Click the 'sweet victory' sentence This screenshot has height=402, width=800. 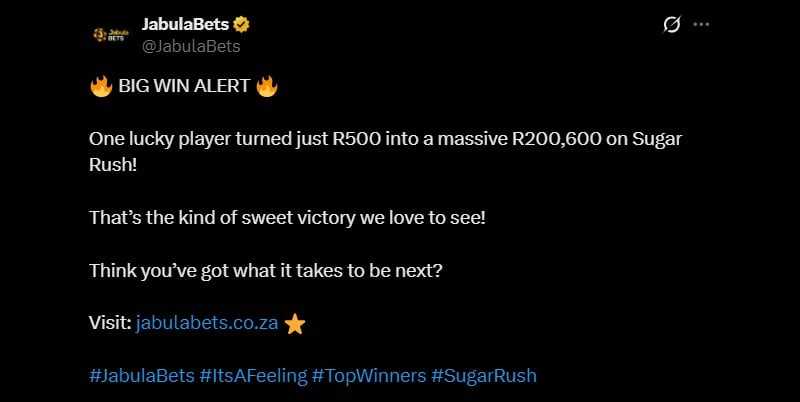tap(287, 216)
